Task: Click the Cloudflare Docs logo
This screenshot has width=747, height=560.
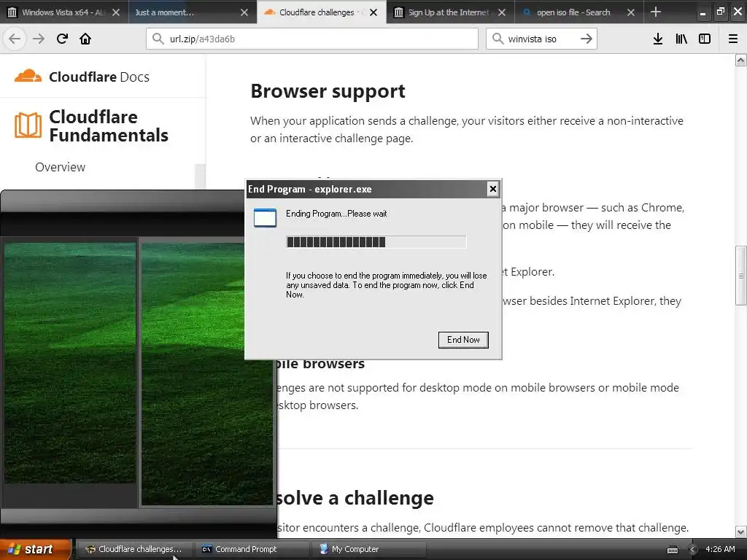Action: point(82,76)
